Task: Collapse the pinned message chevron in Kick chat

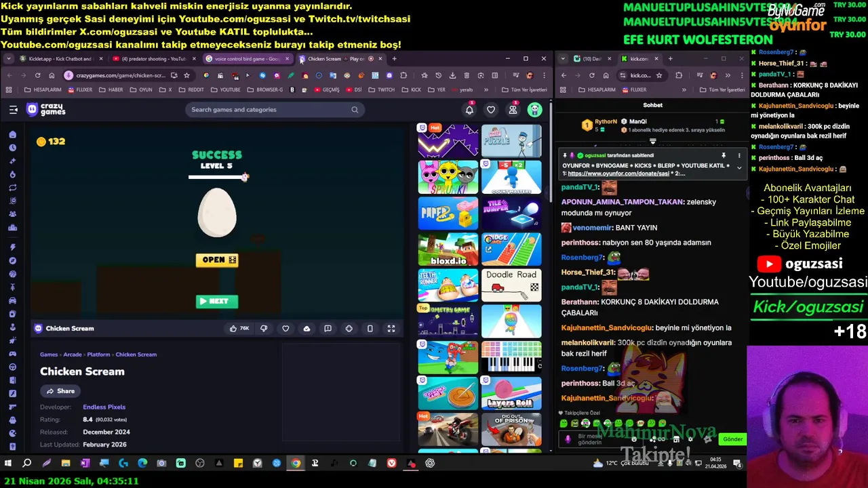Action: point(739,167)
